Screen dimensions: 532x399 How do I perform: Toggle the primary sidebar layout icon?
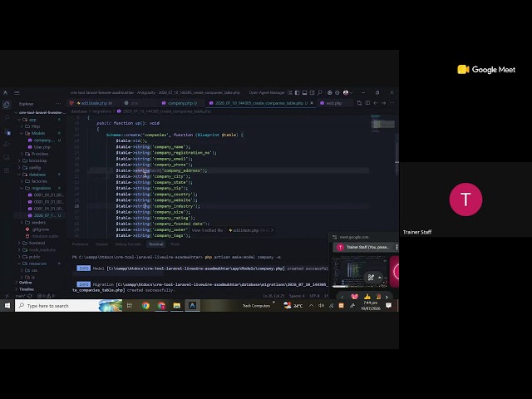(298, 92)
